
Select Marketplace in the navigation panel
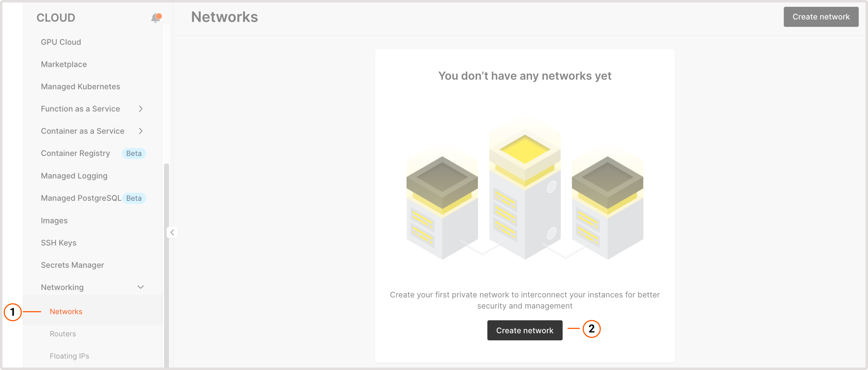(64, 64)
